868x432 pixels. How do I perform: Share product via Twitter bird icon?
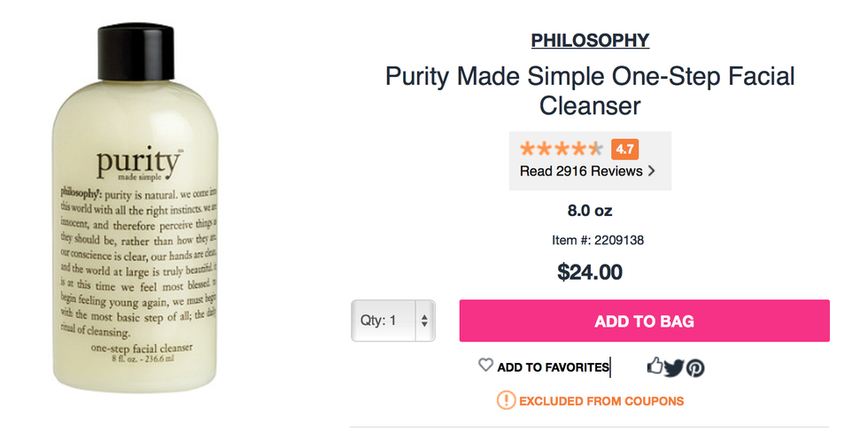(x=675, y=367)
